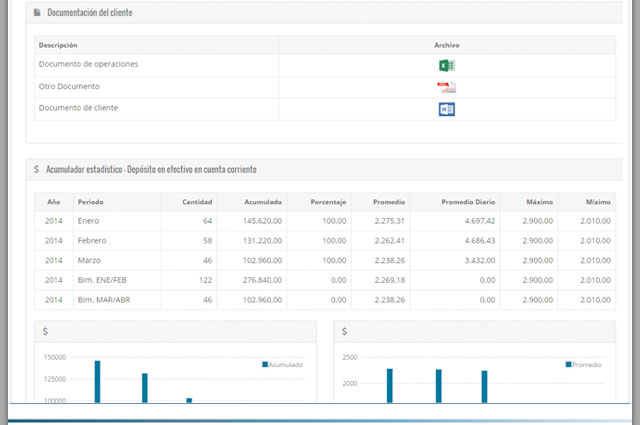This screenshot has height=425, width=640.
Task: Click the dollar icon beside Acumulador estadístico
Action: point(37,169)
